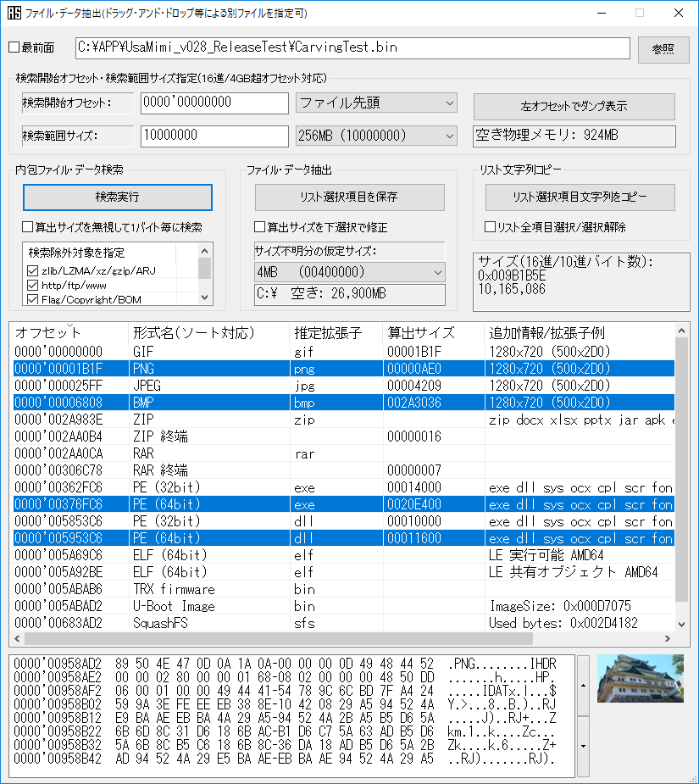This screenshot has width=699, height=784.
Task: Click results list scroll up arrow
Action: (x=681, y=331)
